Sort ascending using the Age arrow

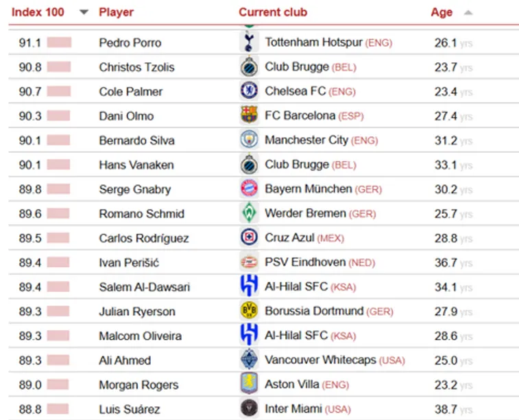coord(468,12)
